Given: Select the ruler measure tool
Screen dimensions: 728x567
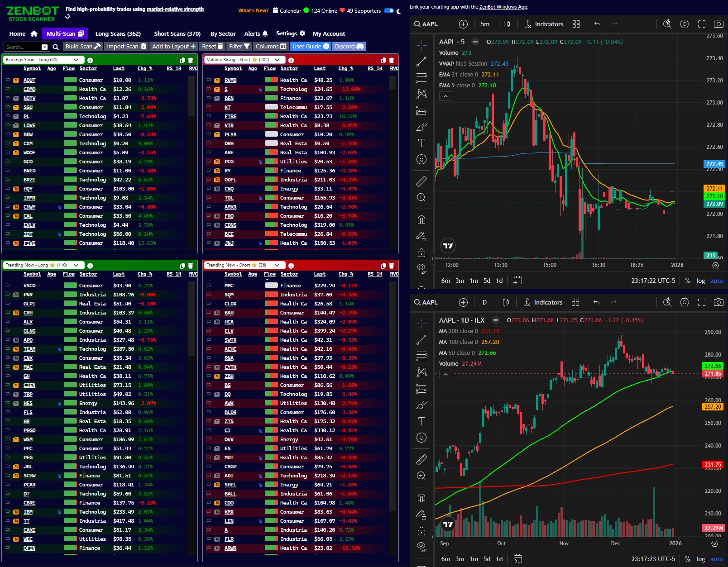Looking at the screenshot, I should click(421, 181).
